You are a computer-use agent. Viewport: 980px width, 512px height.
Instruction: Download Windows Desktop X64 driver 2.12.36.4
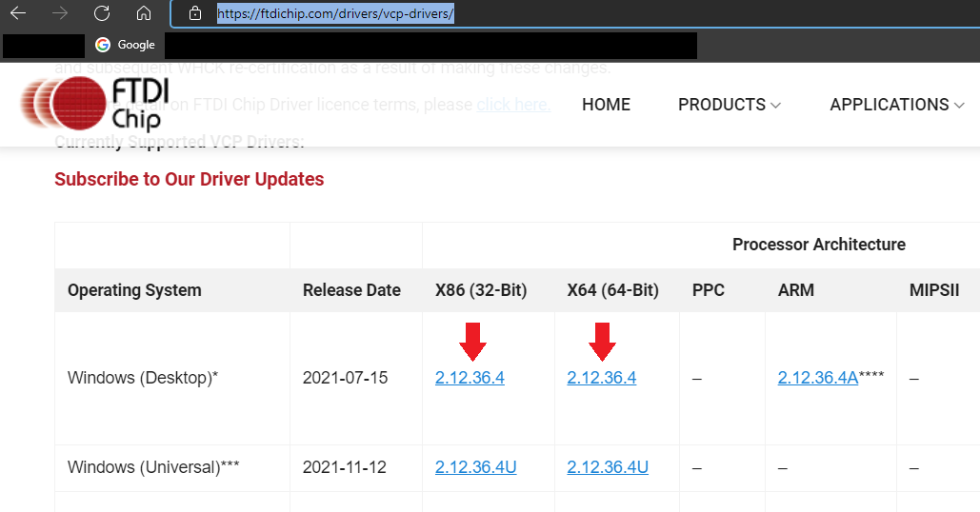click(602, 378)
